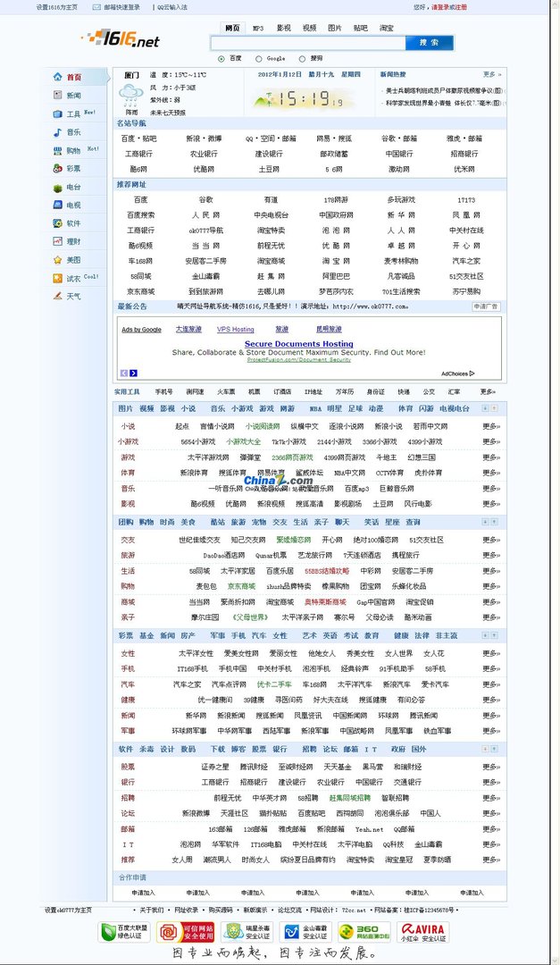Click the previous-ad left arrow icon

tap(124, 373)
